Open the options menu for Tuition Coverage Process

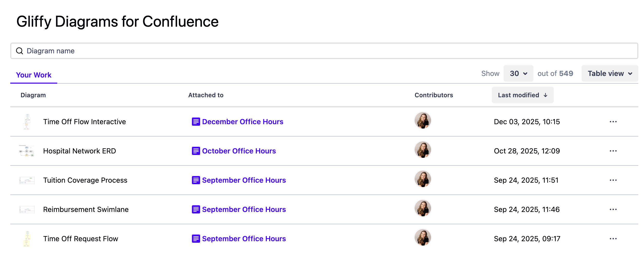click(x=613, y=180)
